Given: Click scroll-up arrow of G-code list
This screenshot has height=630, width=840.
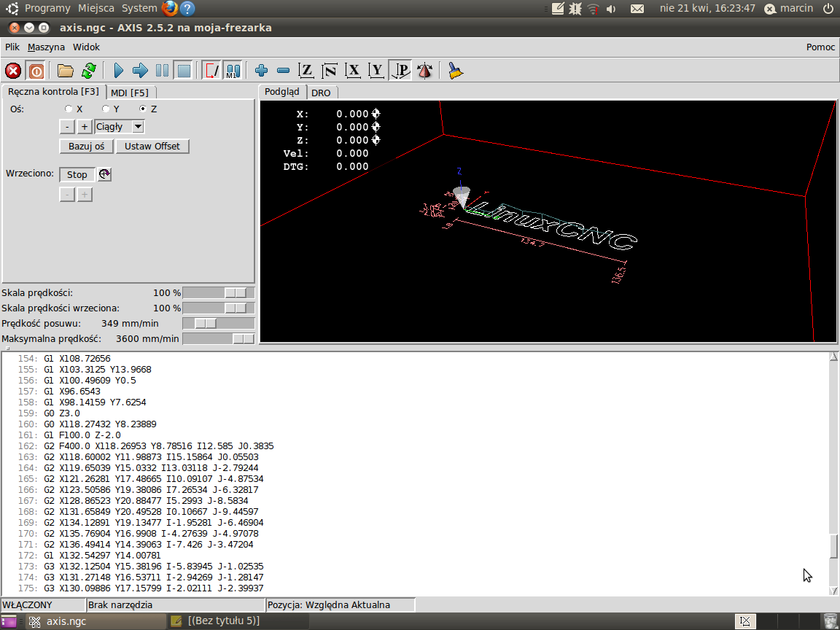Looking at the screenshot, I should click(833, 357).
